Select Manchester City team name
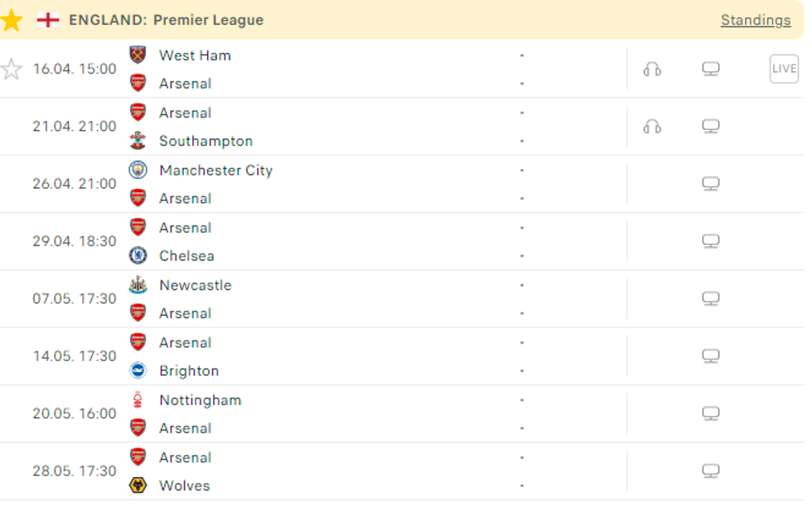 coord(215,170)
